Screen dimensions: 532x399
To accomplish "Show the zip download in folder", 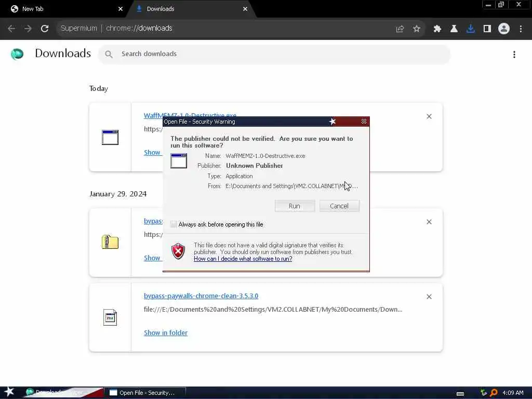I will tap(152, 258).
